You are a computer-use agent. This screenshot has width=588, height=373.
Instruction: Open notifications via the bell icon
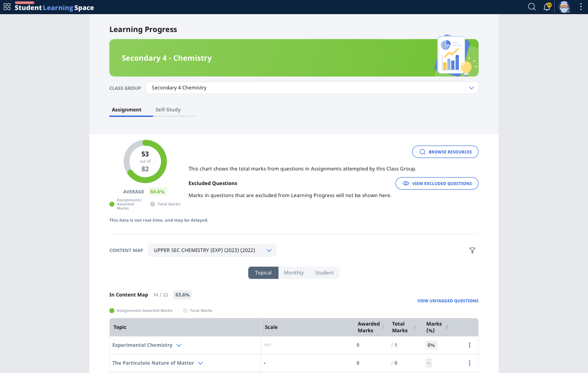tap(547, 7)
